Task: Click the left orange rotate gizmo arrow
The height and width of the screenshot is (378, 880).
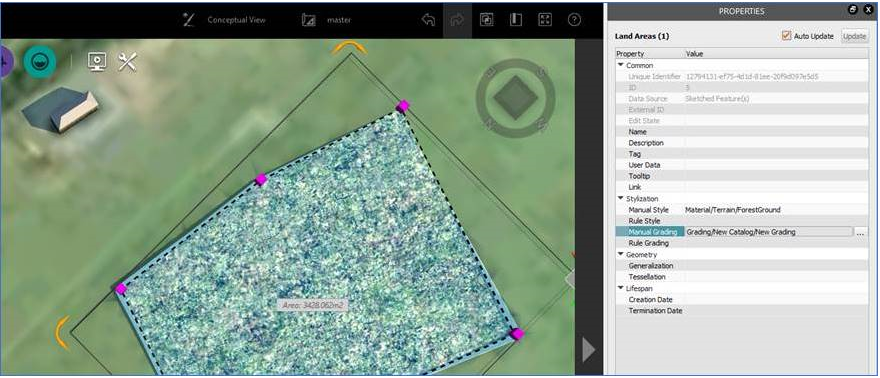Action: [62, 332]
